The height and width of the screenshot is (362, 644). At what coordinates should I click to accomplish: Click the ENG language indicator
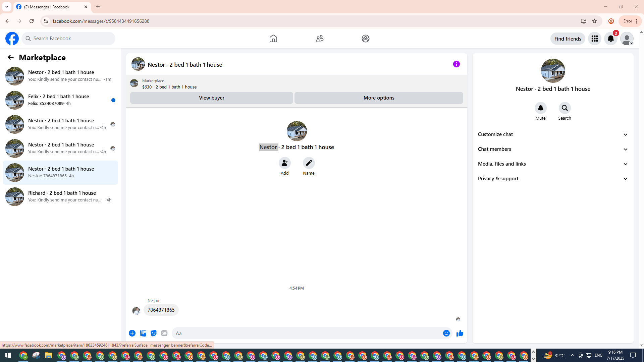599,355
